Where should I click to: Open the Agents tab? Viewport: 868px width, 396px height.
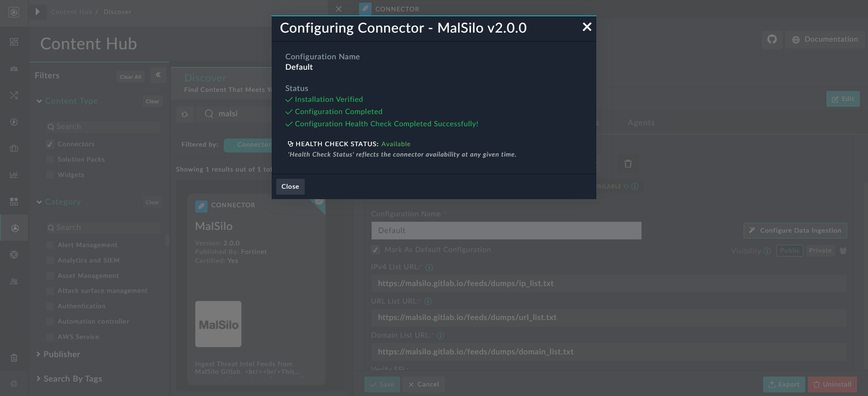tap(641, 123)
